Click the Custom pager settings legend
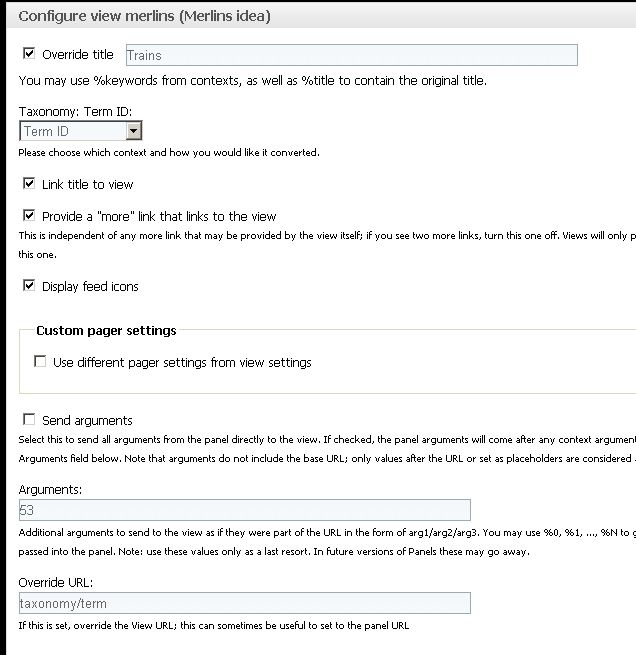 (x=106, y=331)
